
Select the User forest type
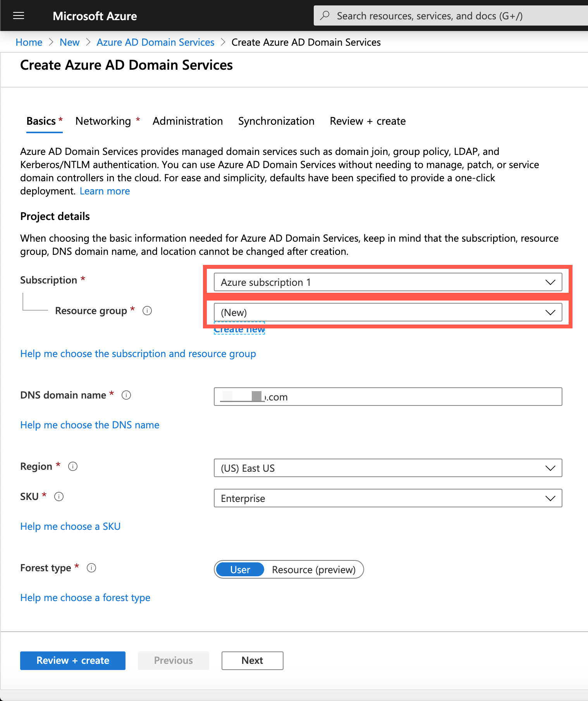click(240, 570)
